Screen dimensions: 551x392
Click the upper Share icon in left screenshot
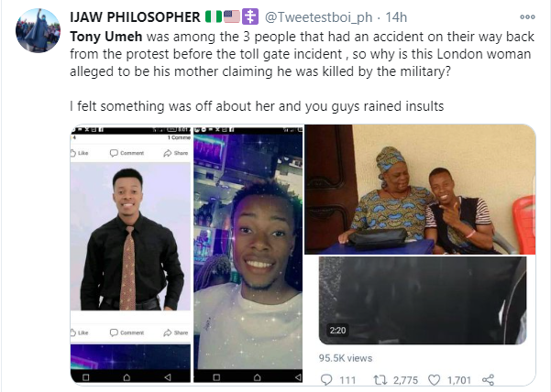pos(176,153)
